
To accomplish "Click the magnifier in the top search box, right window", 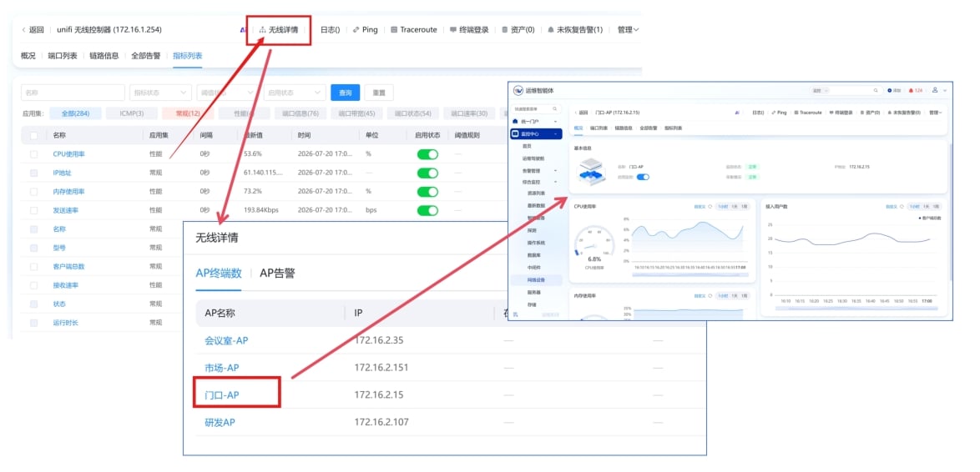I will point(876,91).
